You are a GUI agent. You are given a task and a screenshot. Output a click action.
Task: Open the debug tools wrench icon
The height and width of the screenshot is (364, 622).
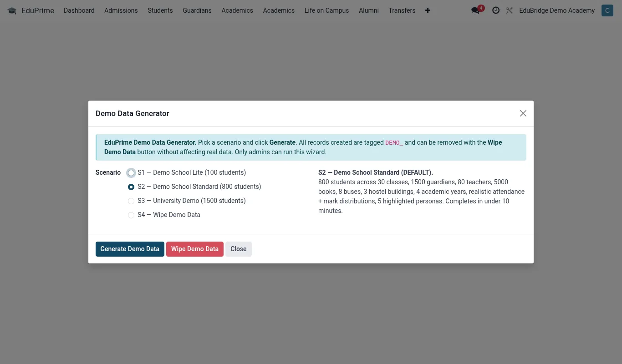(510, 10)
